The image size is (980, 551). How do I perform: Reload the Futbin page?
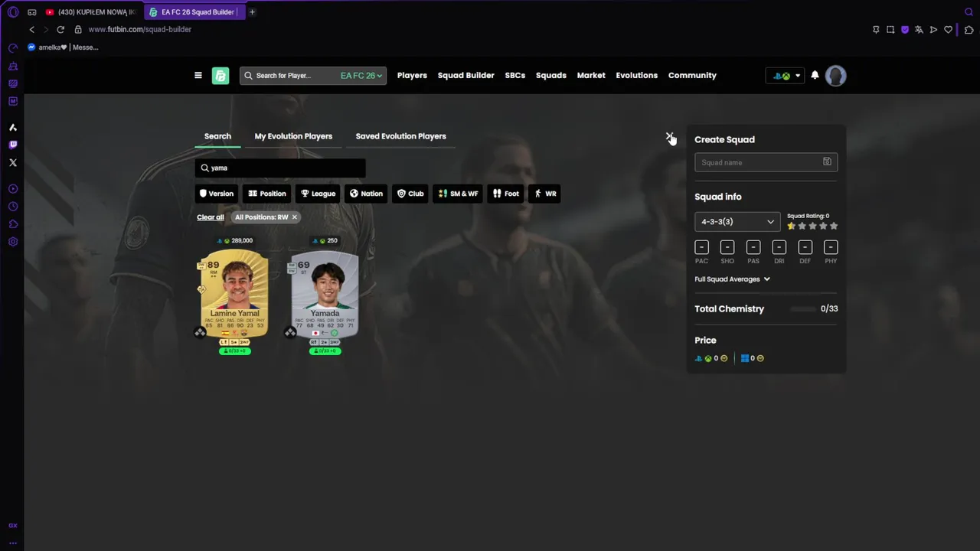click(60, 29)
